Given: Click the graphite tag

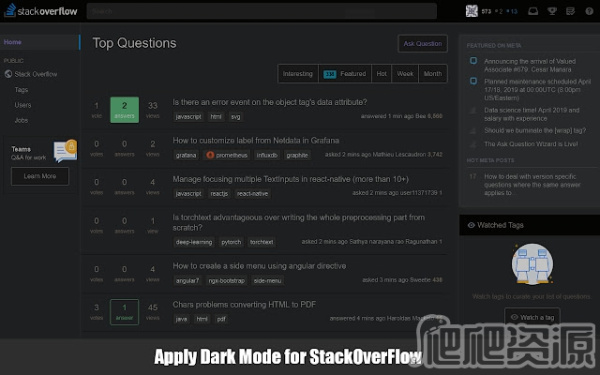Looking at the screenshot, I should point(297,155).
